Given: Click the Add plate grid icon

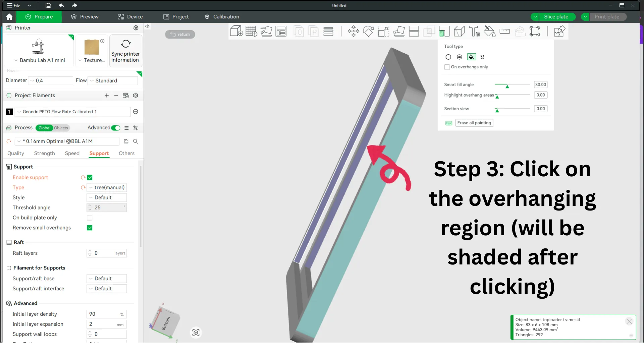Looking at the screenshot, I should [251, 31].
